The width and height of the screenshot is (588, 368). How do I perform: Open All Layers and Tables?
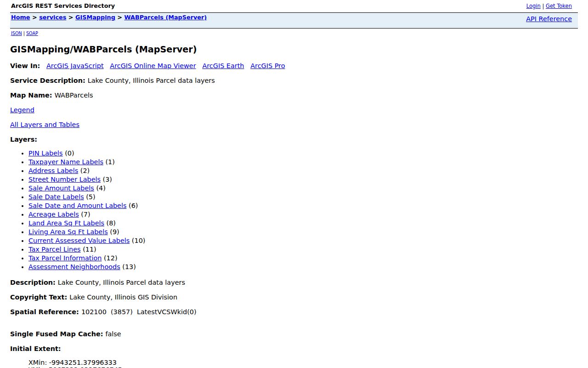tap(45, 125)
